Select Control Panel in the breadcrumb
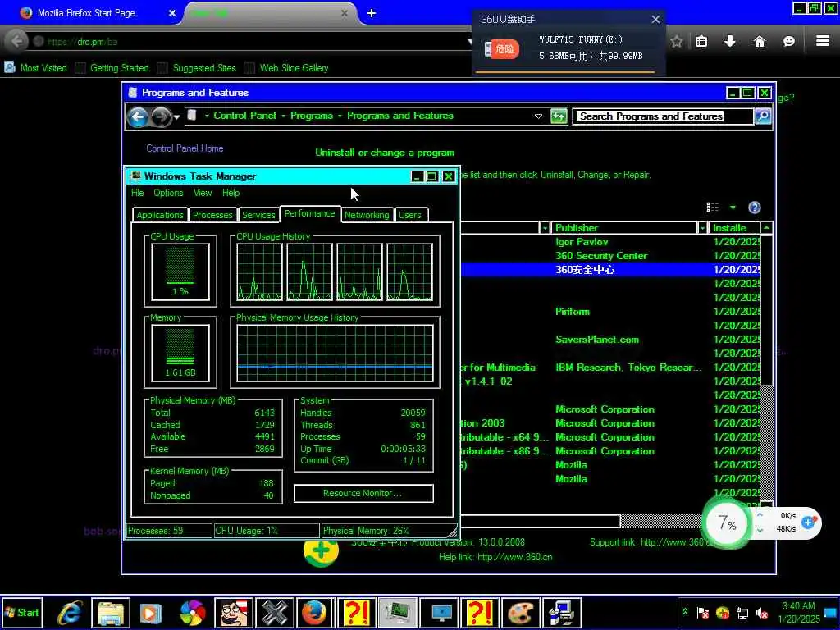Viewport: 840px width, 630px height. coord(244,116)
